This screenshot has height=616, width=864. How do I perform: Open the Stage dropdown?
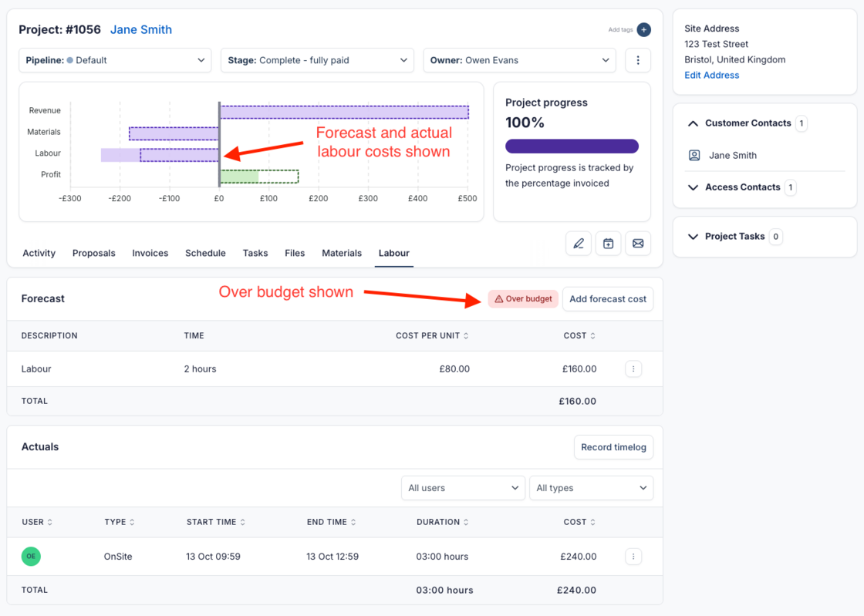(x=317, y=60)
